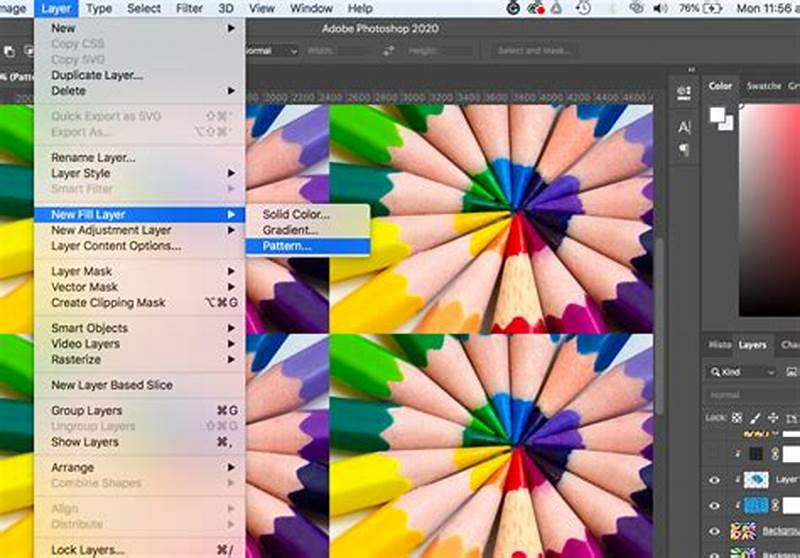Select the Layer 1 thumbnail

(756, 479)
